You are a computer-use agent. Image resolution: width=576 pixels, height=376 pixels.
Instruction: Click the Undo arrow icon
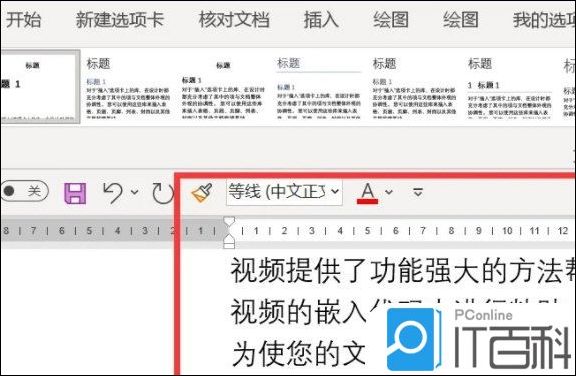coord(112,193)
